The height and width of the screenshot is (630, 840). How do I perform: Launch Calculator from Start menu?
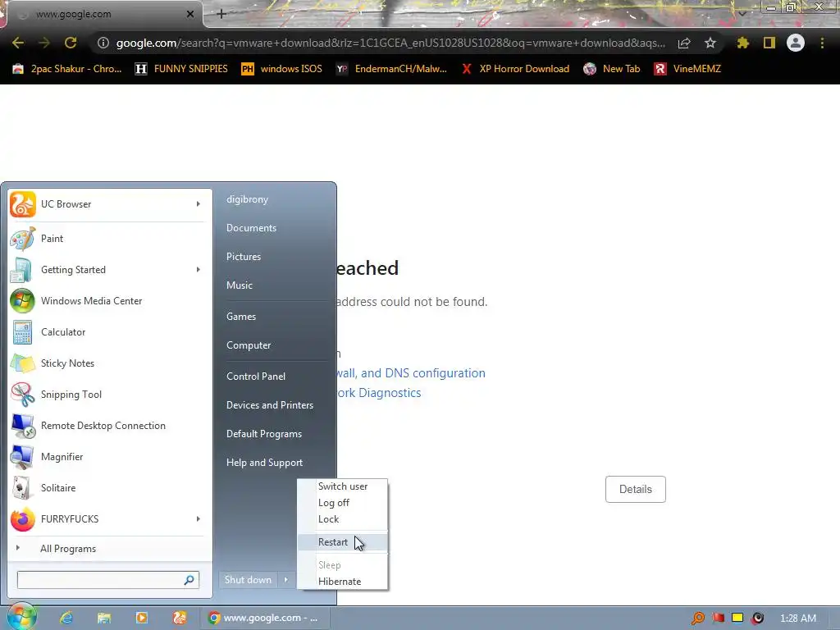click(x=107, y=331)
